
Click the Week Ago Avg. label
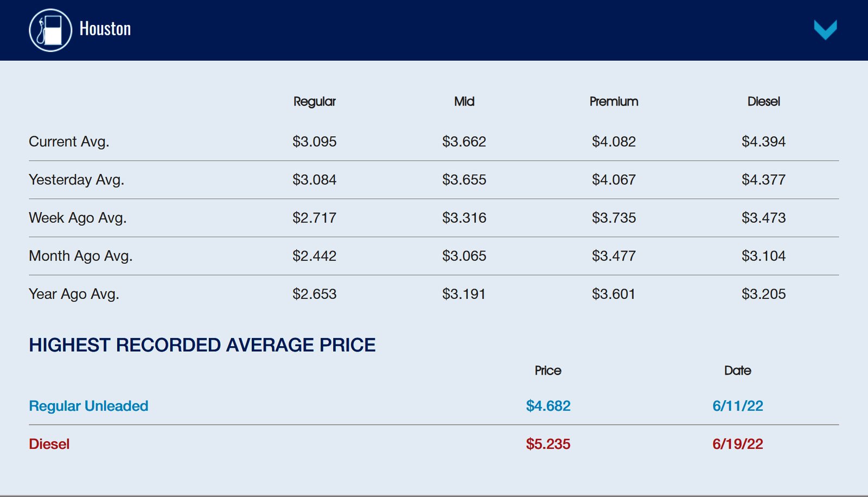tap(78, 218)
